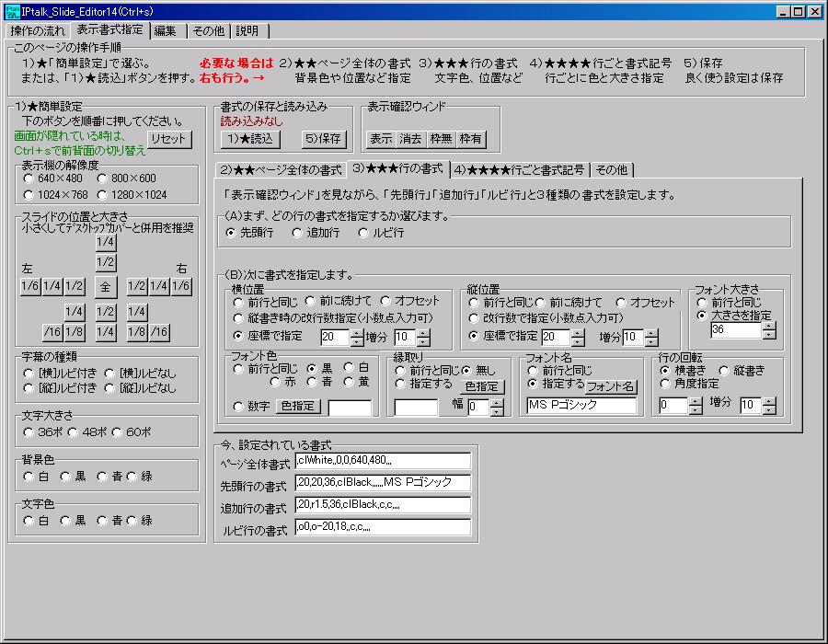This screenshot has width=828, height=644.
Task: Choose 60ポ text size
Action: point(132,432)
